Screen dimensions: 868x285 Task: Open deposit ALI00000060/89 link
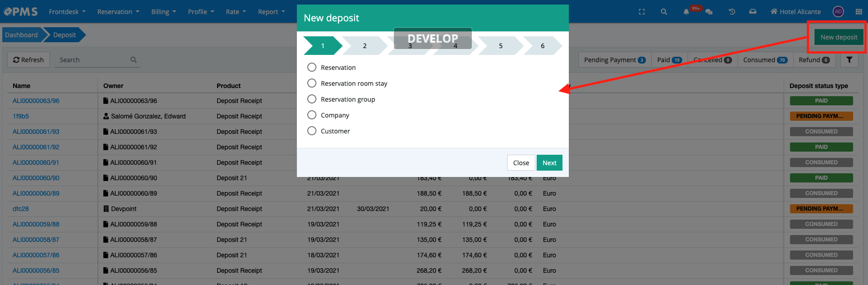click(36, 193)
